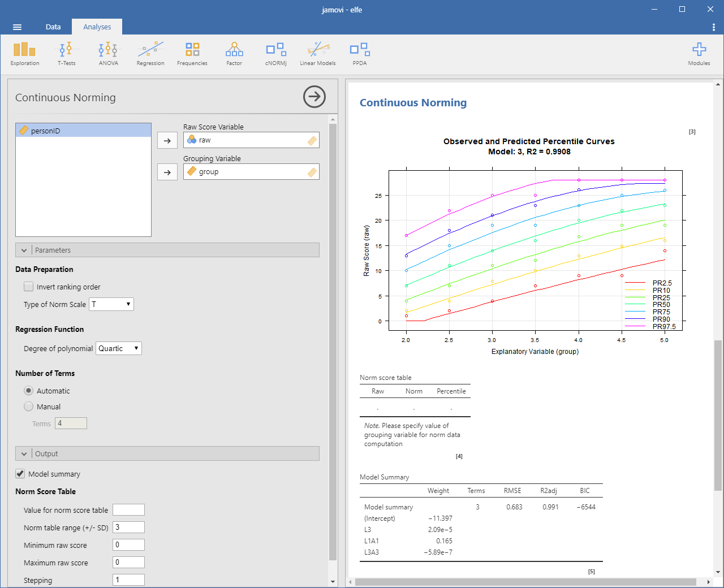The image size is (724, 588).
Task: Select Manual number of terms
Action: tap(29, 407)
